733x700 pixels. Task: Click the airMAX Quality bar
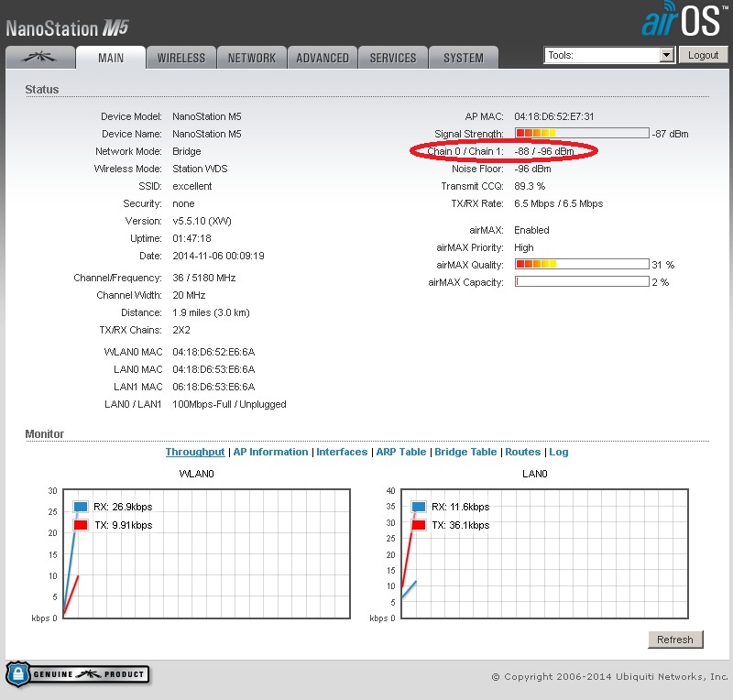[582, 265]
